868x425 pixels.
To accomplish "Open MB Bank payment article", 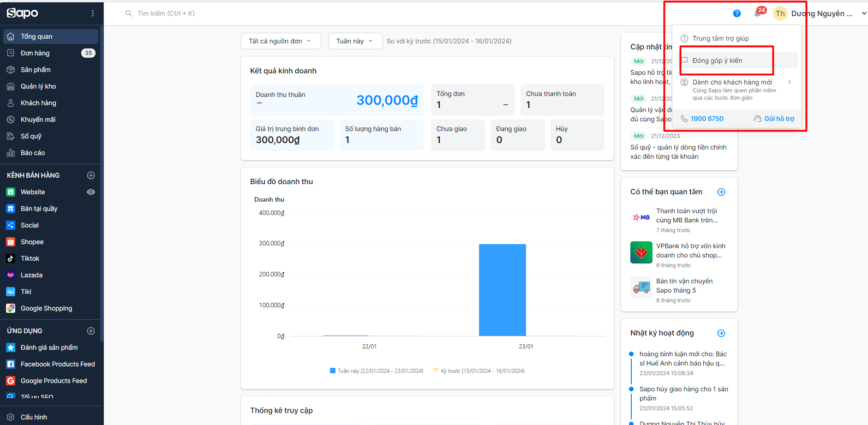I will click(678, 220).
